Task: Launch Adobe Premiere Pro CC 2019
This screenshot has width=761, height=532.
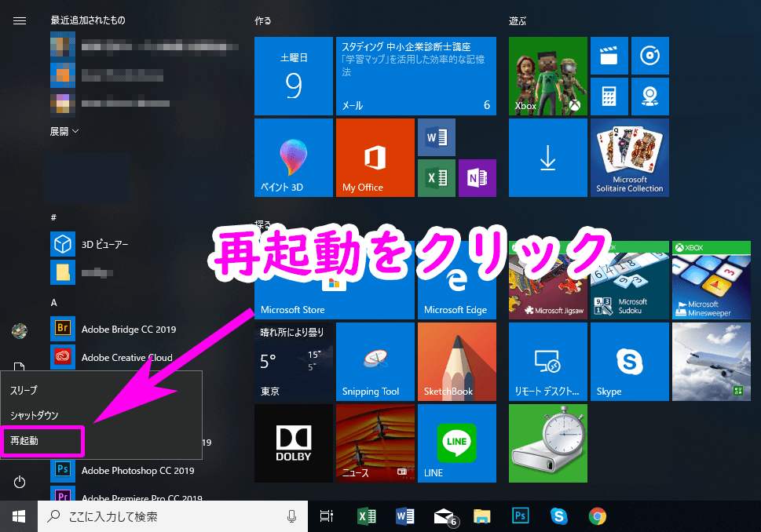Action: [x=126, y=494]
